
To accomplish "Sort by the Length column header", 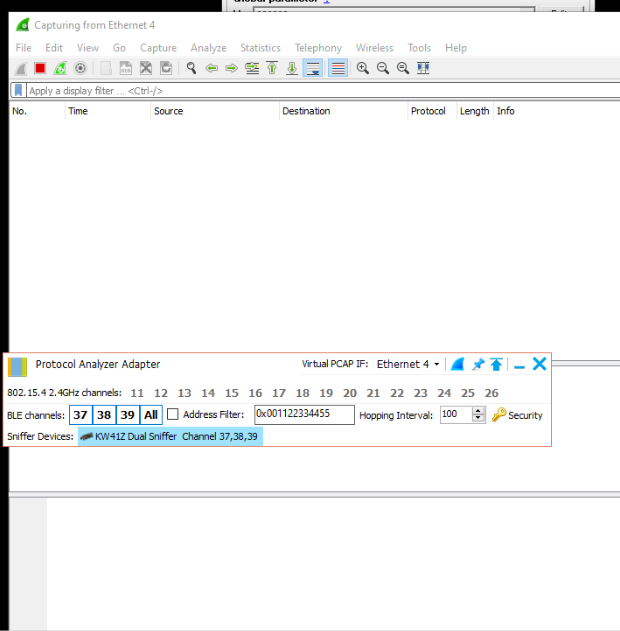I will [x=475, y=111].
